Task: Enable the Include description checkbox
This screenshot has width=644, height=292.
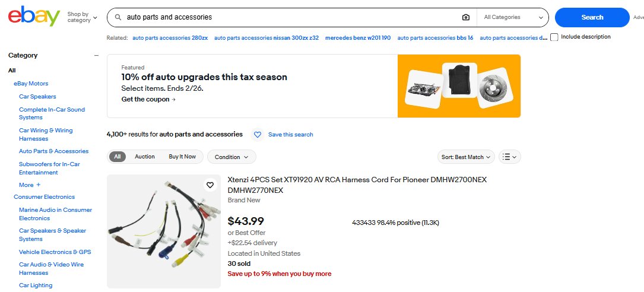Action: 554,37
